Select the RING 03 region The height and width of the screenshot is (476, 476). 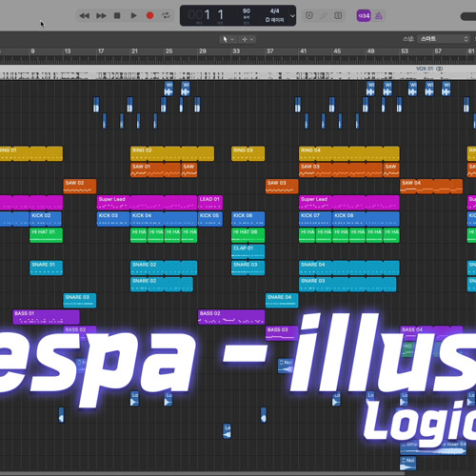[248, 153]
